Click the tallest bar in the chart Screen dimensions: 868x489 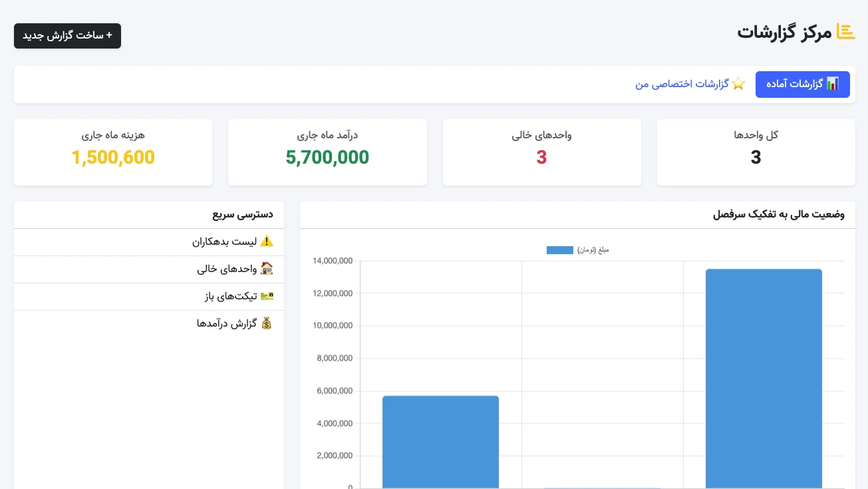point(764,378)
